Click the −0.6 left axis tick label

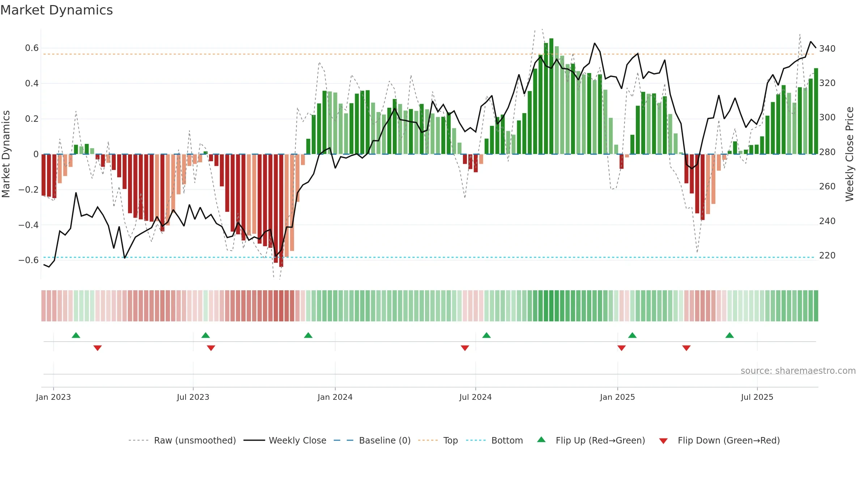tap(29, 260)
